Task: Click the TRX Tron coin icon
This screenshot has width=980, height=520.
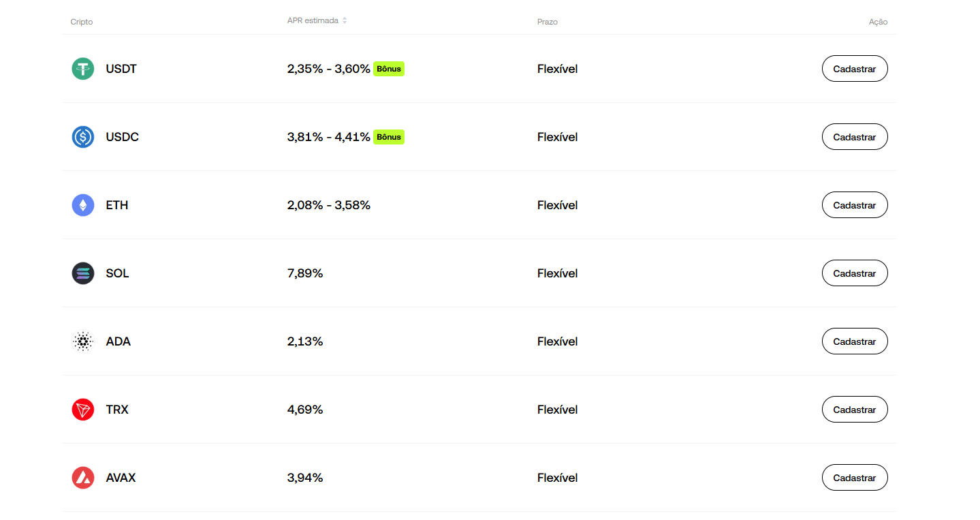Action: click(83, 410)
